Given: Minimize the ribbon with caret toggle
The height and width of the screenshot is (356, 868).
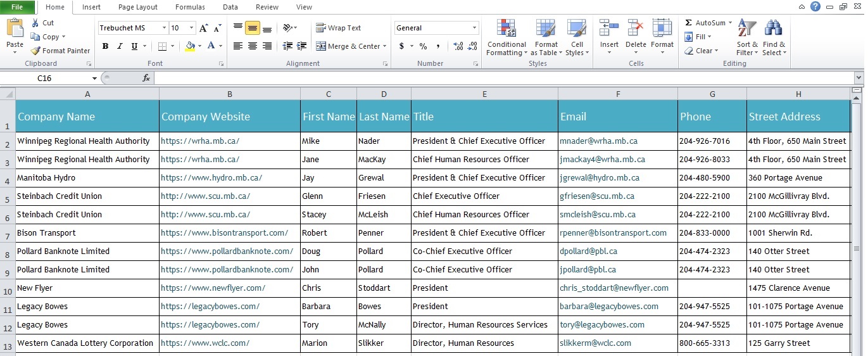Looking at the screenshot, I should 802,7.
